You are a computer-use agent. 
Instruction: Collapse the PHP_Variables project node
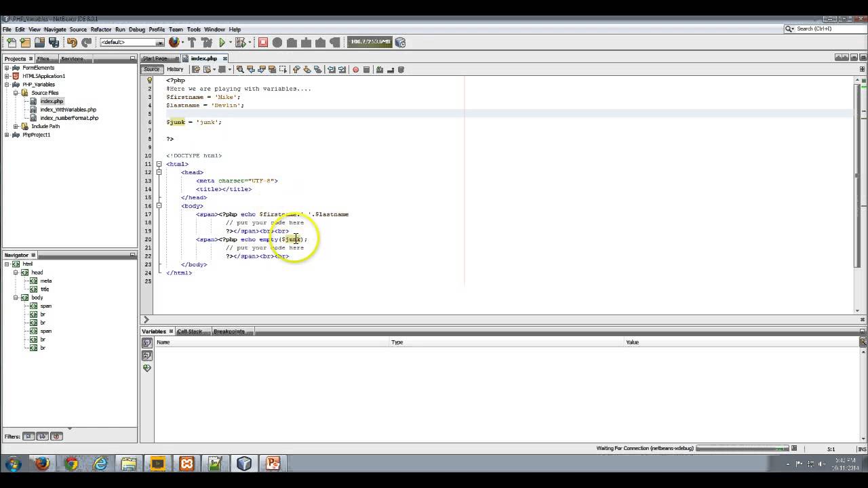pyautogui.click(x=7, y=85)
